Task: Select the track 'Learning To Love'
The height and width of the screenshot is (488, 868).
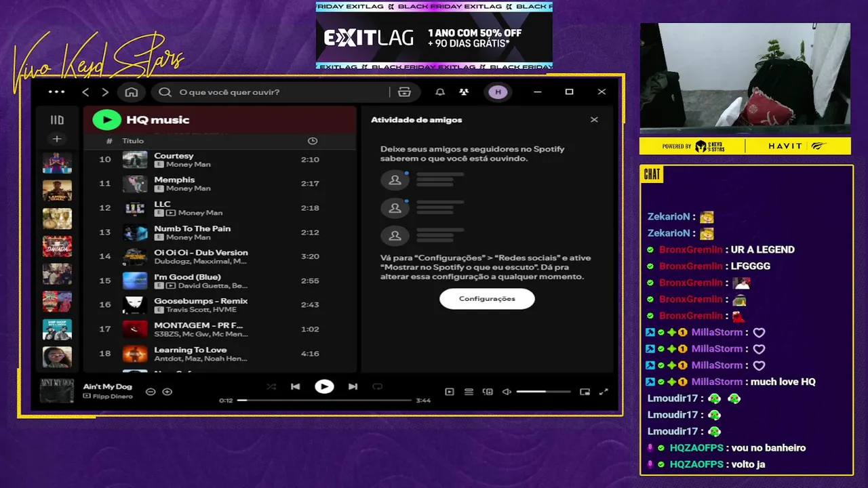Action: (x=219, y=354)
